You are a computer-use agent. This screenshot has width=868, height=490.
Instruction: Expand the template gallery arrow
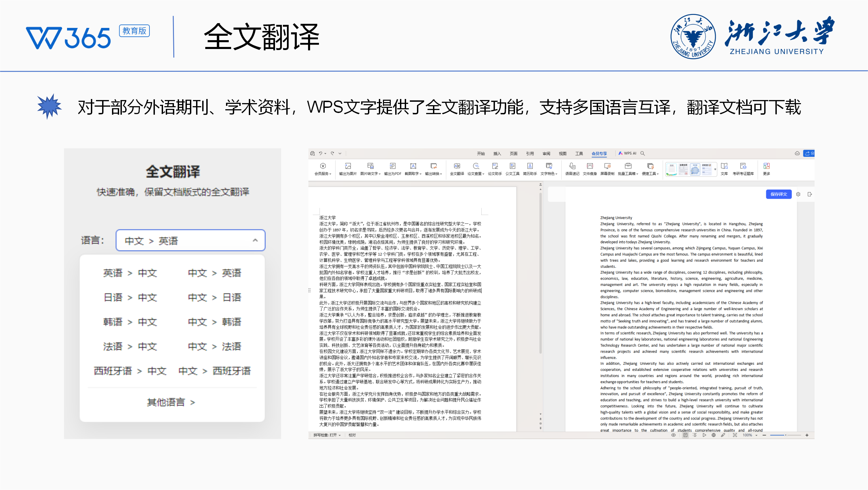[x=715, y=169]
